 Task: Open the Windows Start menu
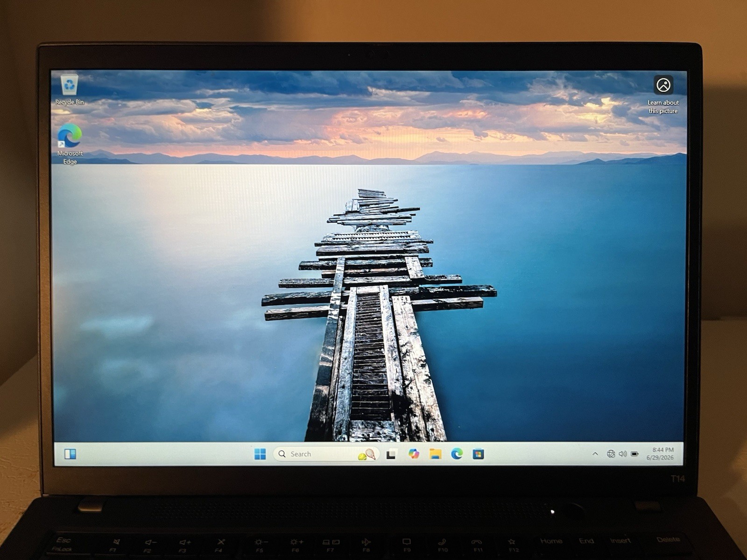point(260,454)
